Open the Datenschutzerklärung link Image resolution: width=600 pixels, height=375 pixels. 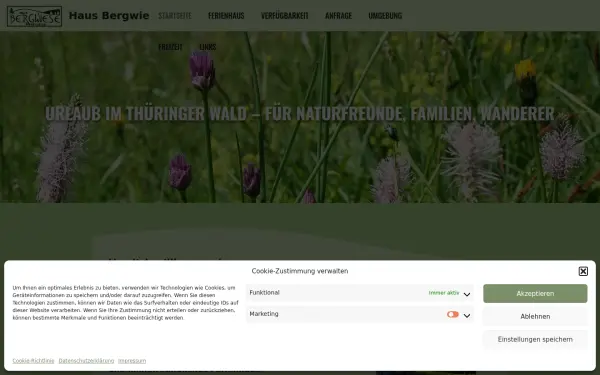point(86,361)
